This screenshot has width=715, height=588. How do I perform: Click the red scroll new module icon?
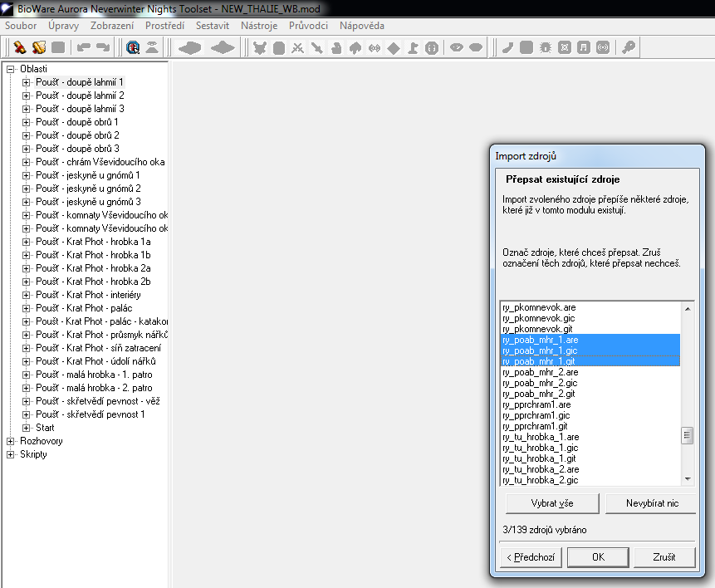(19, 47)
